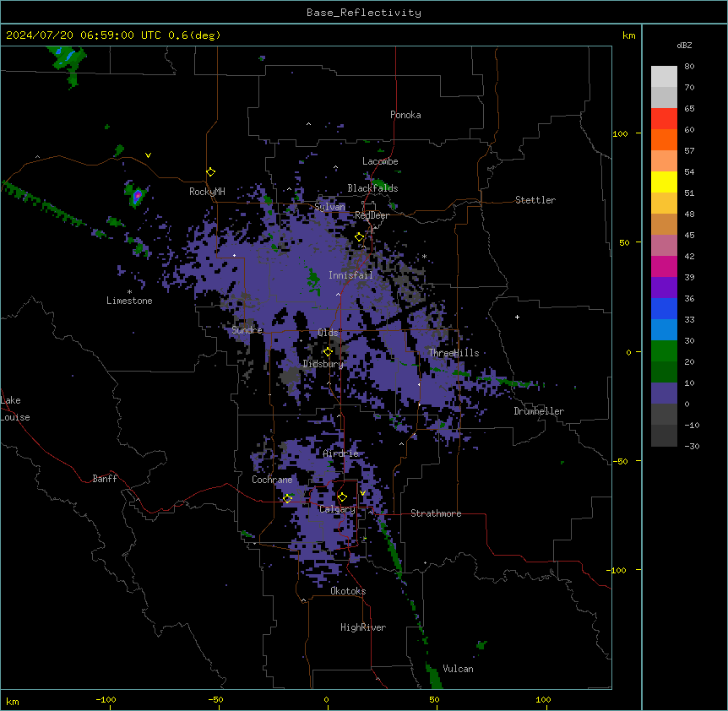Select the yellow 51-54 dBZ legend color
This screenshot has width=728, height=711.
664,182
